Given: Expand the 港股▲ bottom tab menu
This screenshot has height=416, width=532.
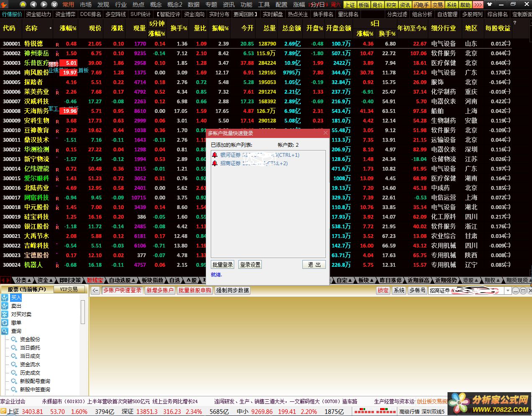Looking at the screenshot, I should [x=471, y=280].
